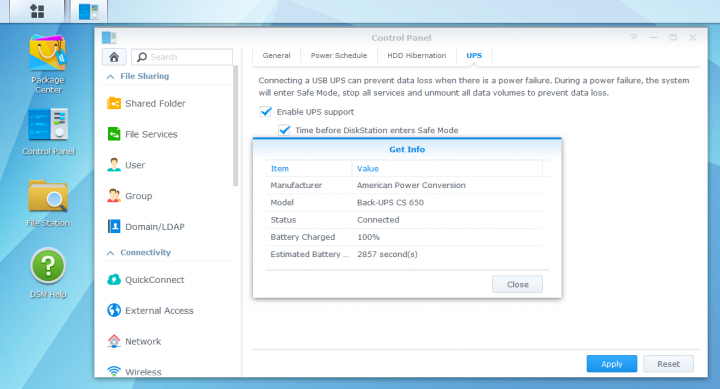Open DSM Help desktop icon
The image size is (720, 389).
48,273
